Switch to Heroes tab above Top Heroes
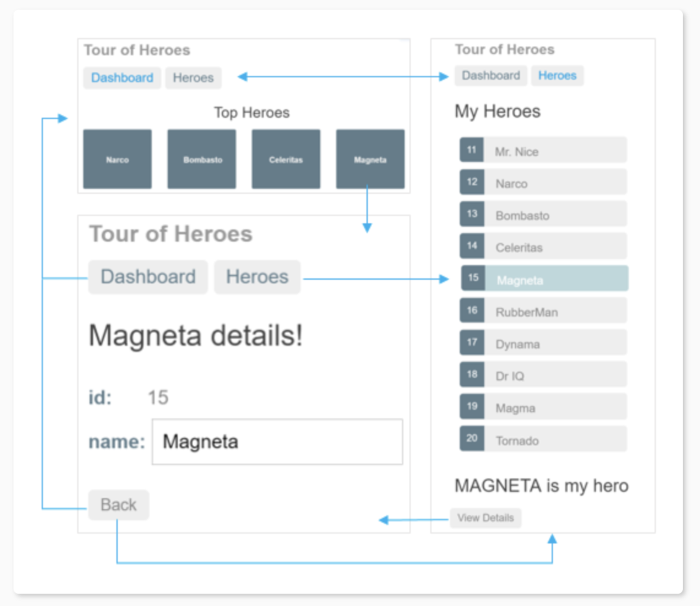The width and height of the screenshot is (700, 606). [193, 78]
